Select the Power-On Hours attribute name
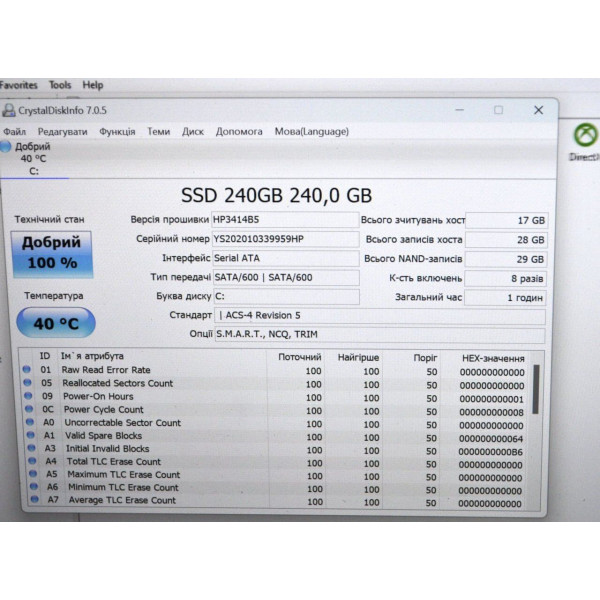The width and height of the screenshot is (600, 600). click(x=98, y=396)
